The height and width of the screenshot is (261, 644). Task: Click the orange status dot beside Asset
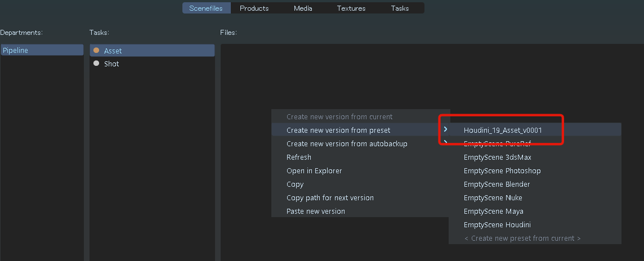point(96,51)
